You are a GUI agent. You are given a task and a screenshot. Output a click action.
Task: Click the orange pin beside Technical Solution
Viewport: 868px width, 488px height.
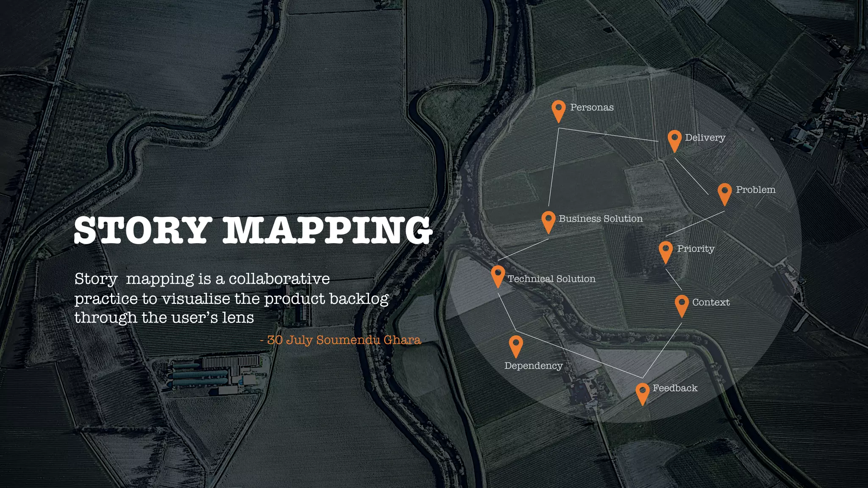coord(498,277)
